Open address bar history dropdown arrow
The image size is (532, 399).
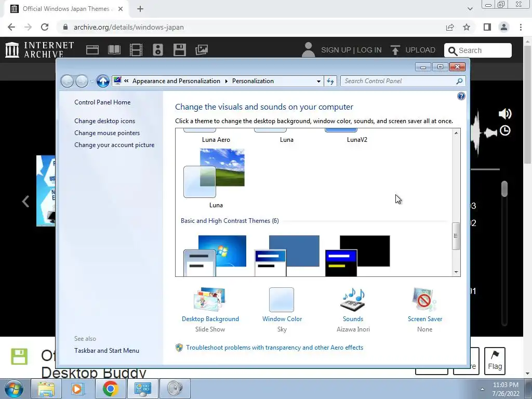click(318, 82)
